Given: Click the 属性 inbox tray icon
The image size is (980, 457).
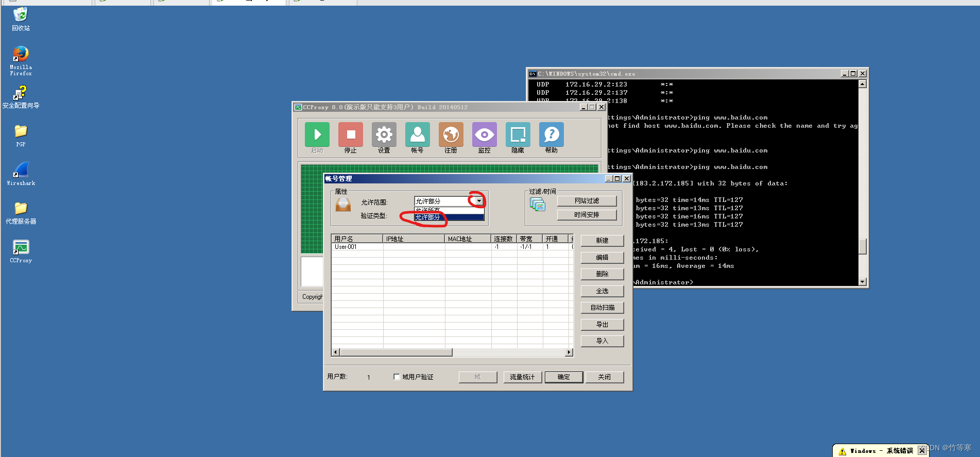Looking at the screenshot, I should click(343, 205).
